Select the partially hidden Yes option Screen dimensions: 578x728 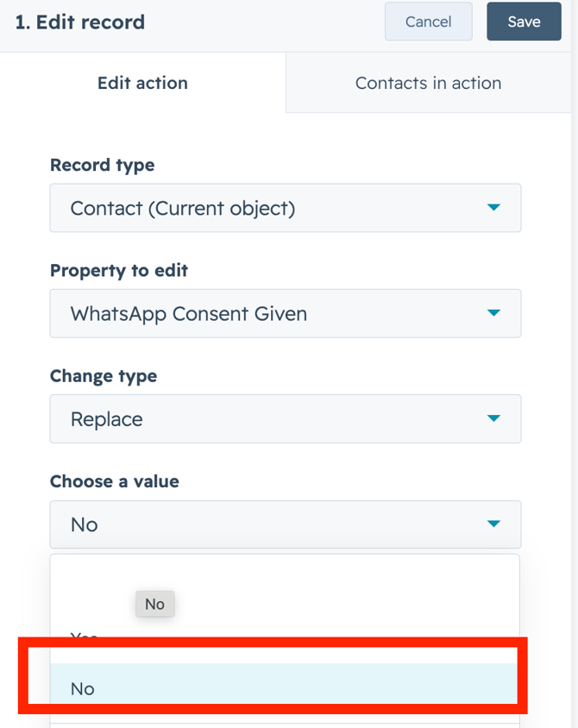pos(84,638)
